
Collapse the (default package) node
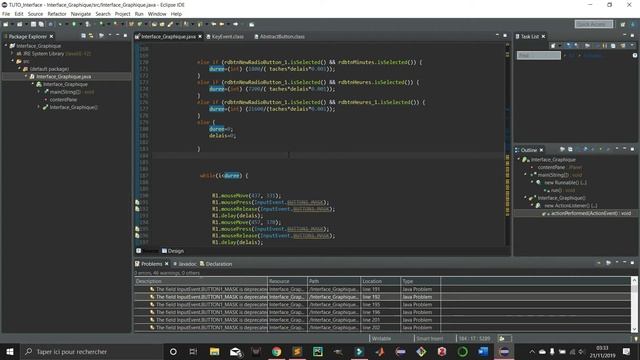(x=19, y=69)
